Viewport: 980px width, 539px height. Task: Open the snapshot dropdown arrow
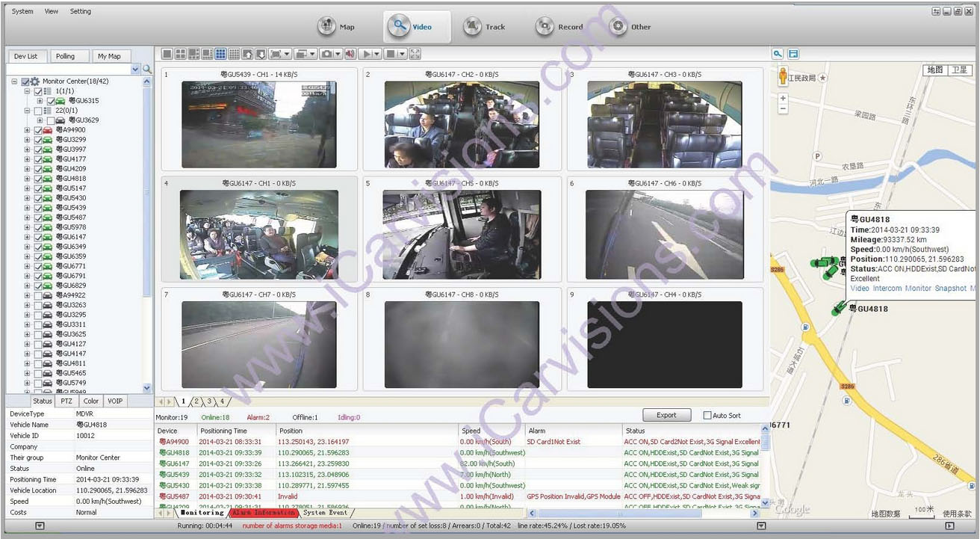coord(338,54)
